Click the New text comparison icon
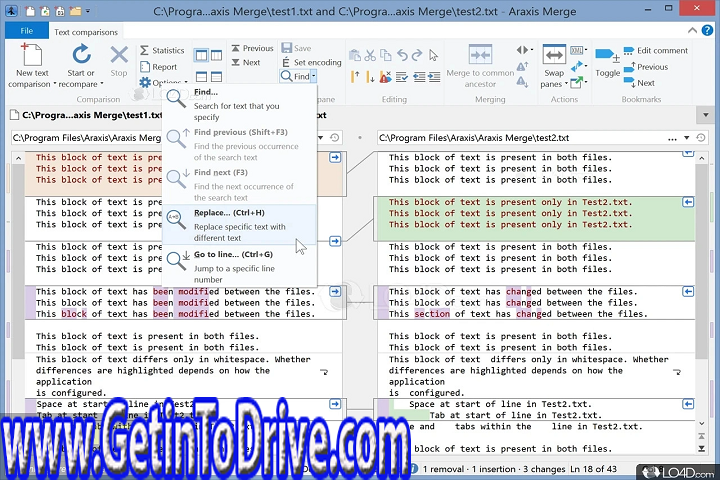Screen dimensions: 720x480 [x=32, y=55]
